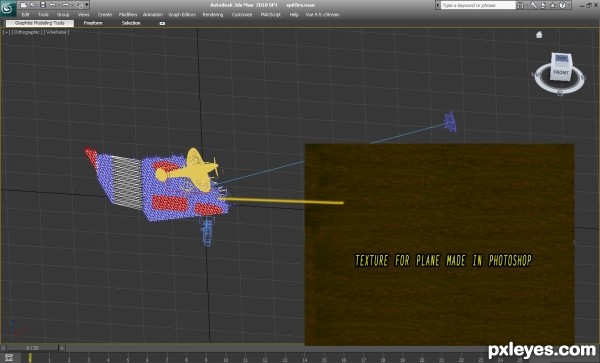The width and height of the screenshot is (600, 363).
Task: Click the Undo arrow icon
Action: coord(53,5)
